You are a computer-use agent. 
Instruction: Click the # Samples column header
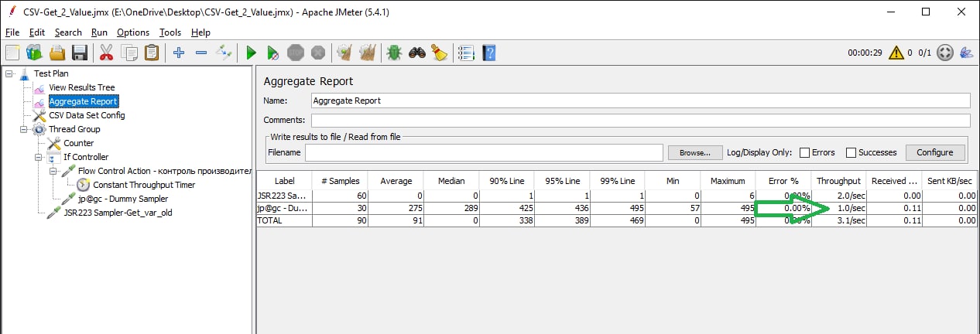[x=340, y=181]
